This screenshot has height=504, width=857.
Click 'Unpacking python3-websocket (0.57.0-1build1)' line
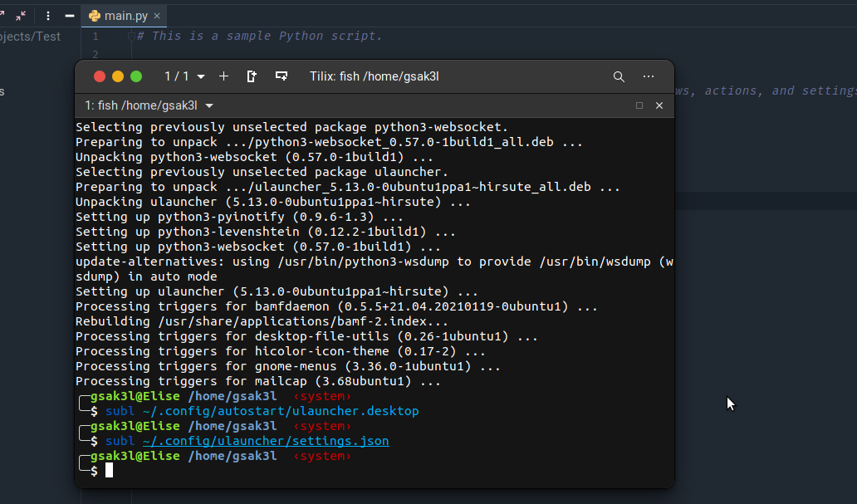pos(254,157)
